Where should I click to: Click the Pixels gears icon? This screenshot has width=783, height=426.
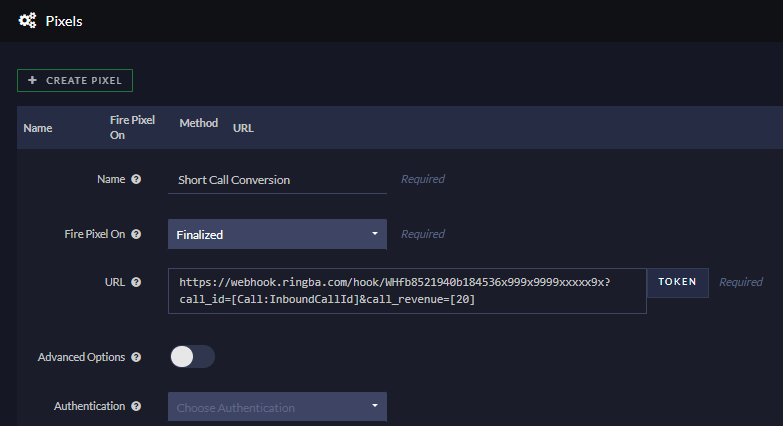pos(27,20)
